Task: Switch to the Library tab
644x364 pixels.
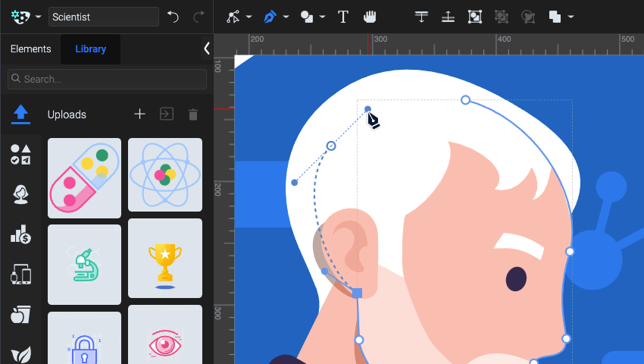Action: 90,49
